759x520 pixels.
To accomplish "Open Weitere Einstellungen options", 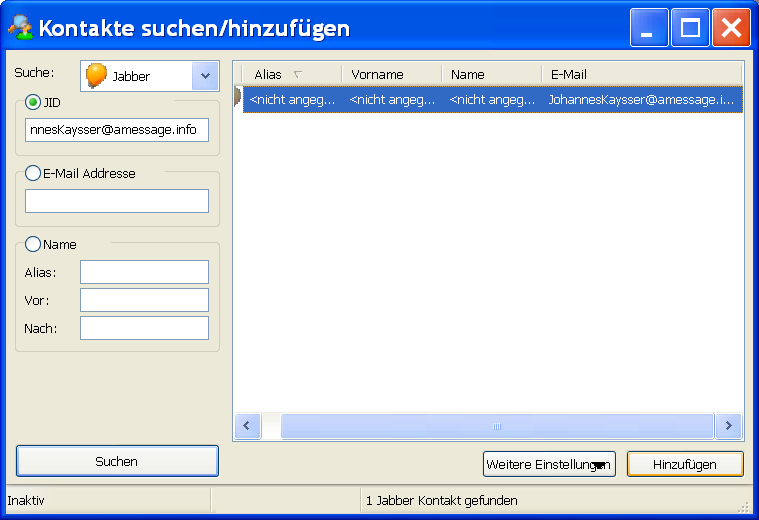I will tap(547, 464).
